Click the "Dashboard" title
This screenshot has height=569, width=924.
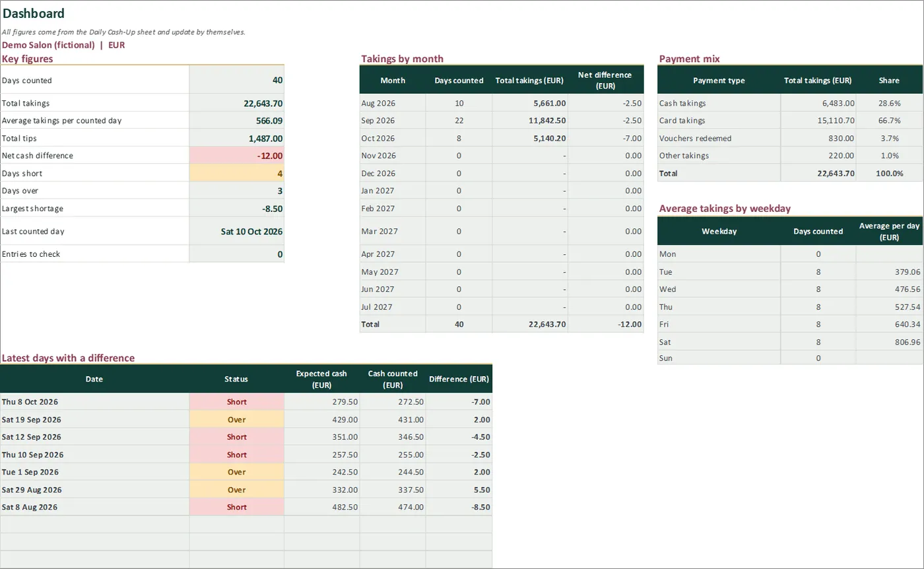coord(34,13)
